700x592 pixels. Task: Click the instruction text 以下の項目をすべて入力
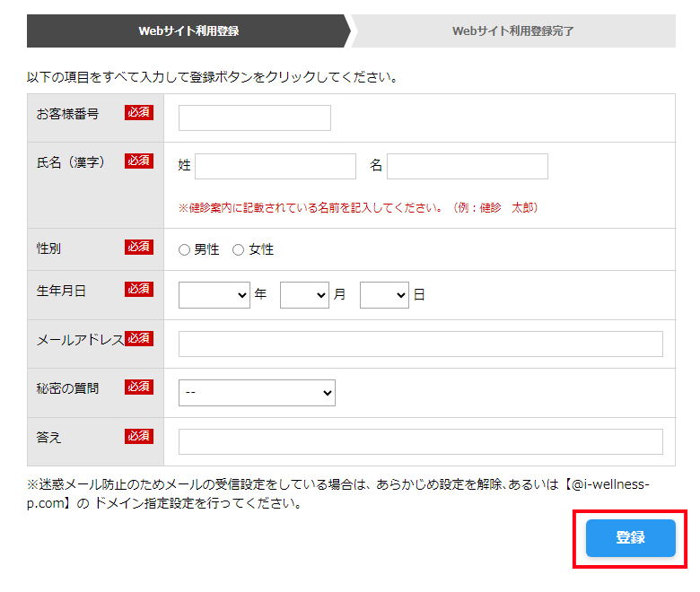[x=212, y=77]
